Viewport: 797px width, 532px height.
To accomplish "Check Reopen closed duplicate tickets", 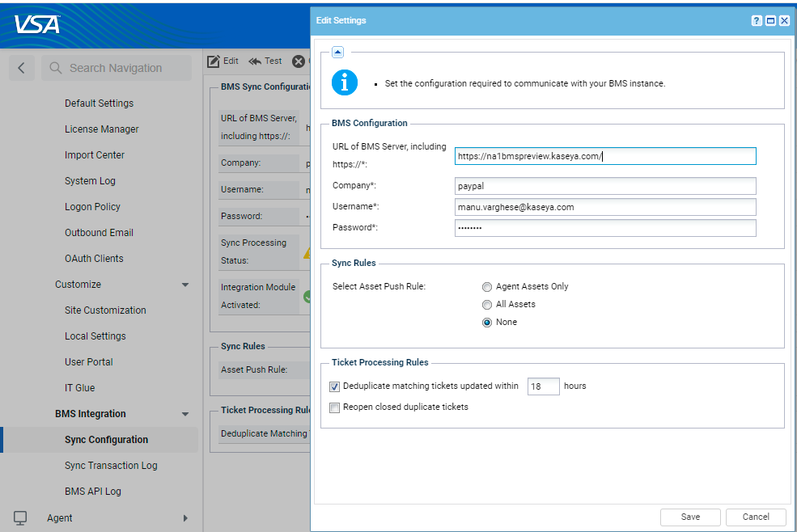I will point(334,407).
